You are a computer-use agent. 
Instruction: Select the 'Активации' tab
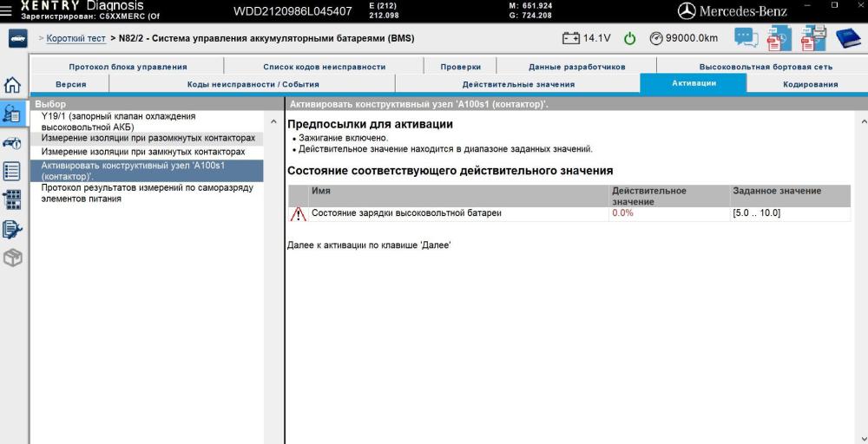694,83
